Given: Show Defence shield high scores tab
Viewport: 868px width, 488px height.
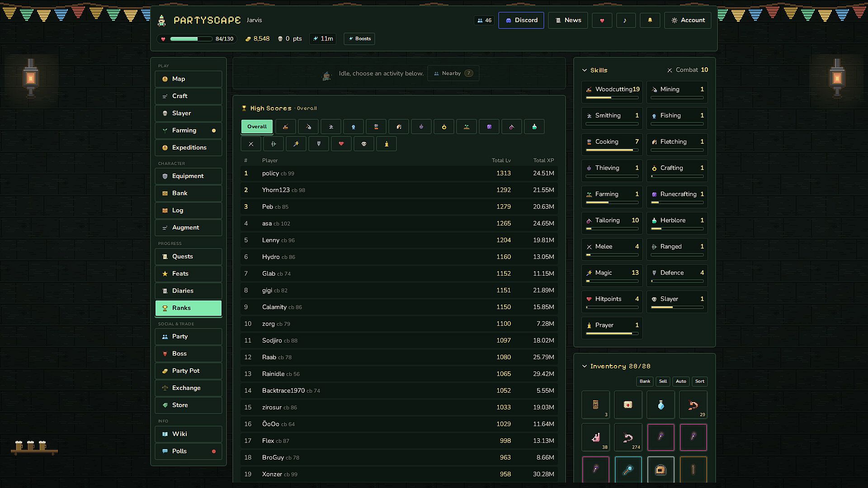Looking at the screenshot, I should tap(319, 144).
